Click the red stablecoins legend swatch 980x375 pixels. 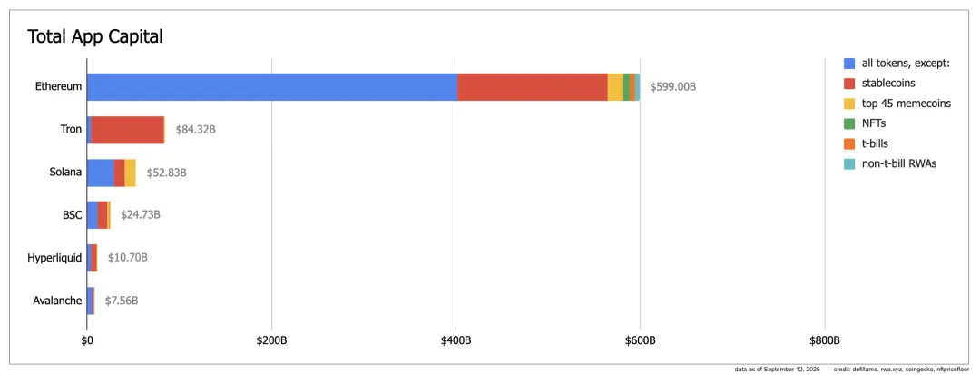tap(849, 84)
